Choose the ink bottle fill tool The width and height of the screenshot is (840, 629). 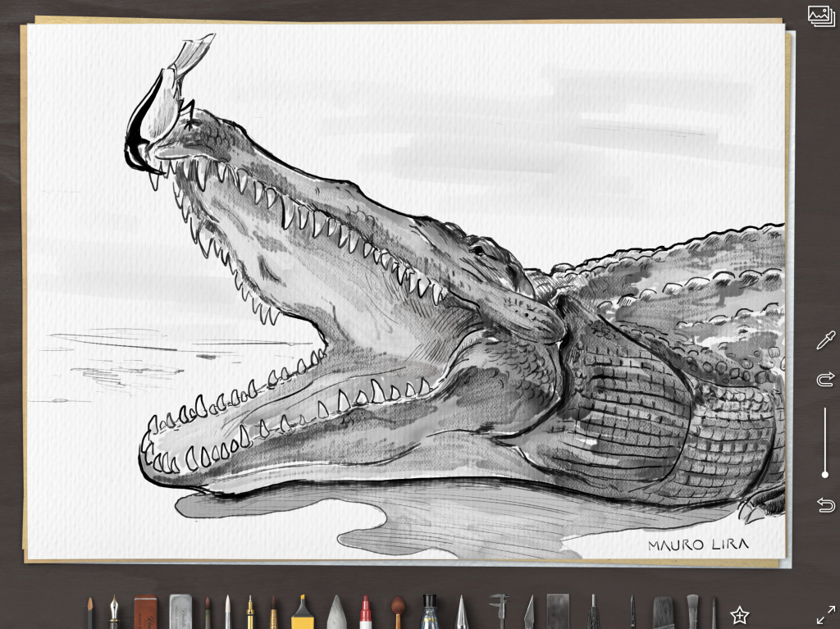pos(428,612)
